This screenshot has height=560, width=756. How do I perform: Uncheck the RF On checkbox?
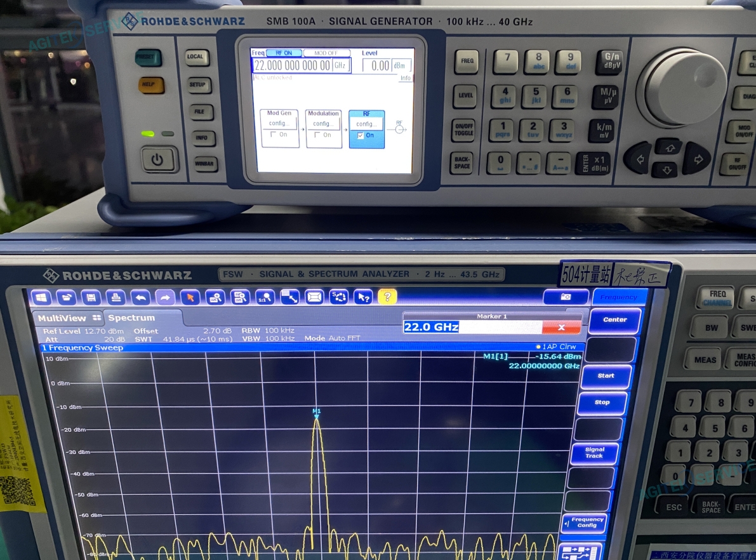[361, 135]
